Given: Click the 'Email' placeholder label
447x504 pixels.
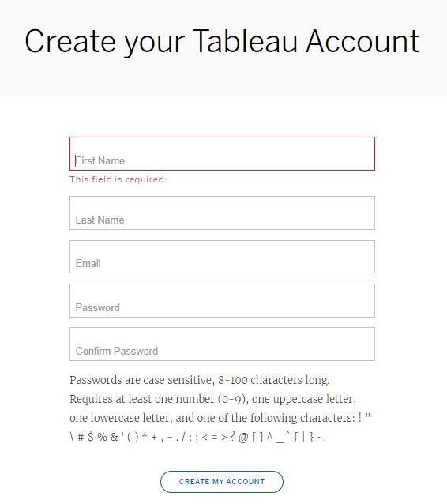Looking at the screenshot, I should point(88,264).
